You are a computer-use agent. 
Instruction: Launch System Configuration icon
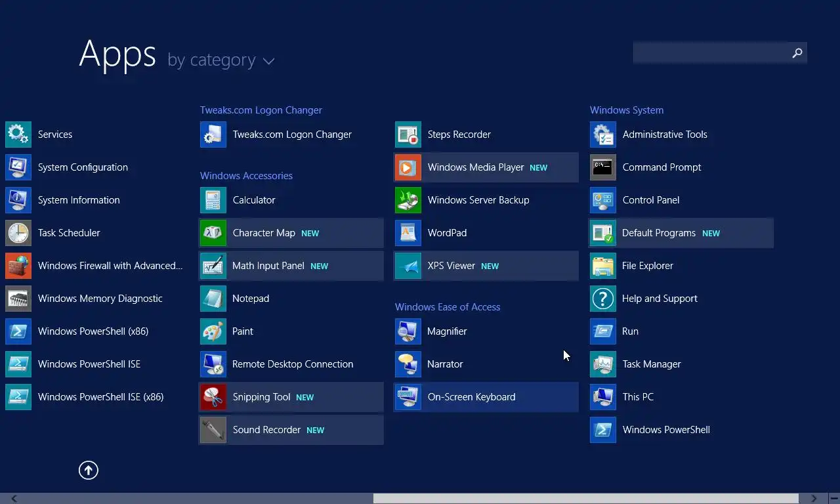pyautogui.click(x=18, y=167)
